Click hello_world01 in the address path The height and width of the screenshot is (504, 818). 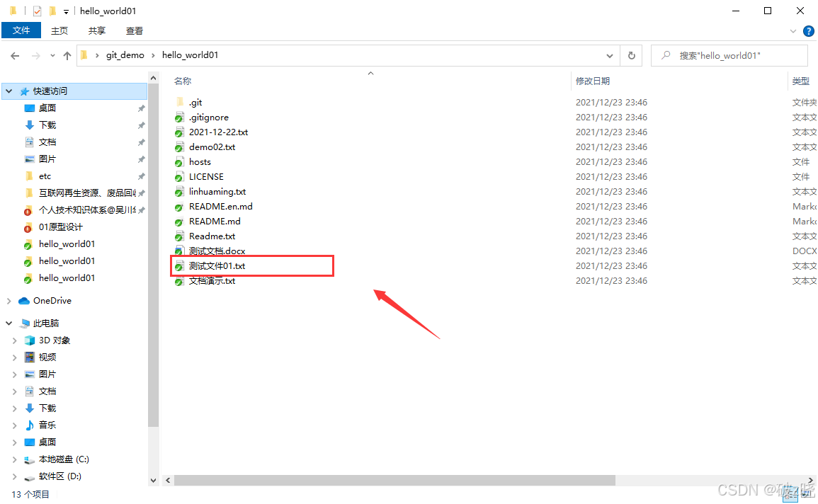pyautogui.click(x=190, y=55)
